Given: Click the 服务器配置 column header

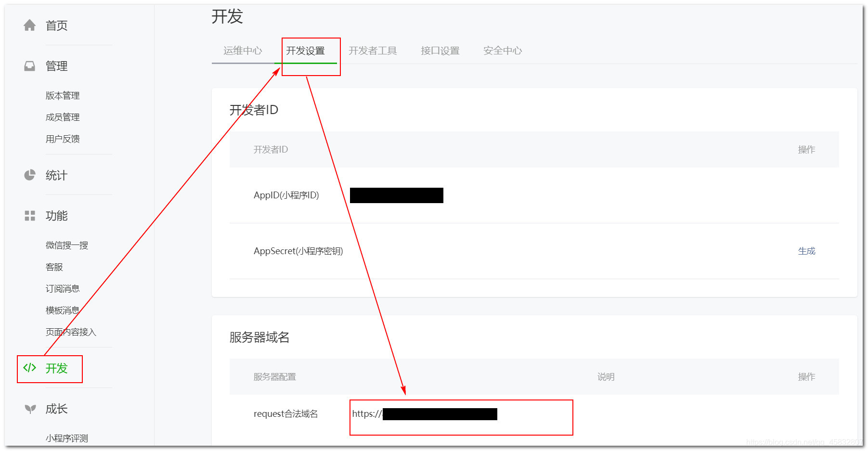Looking at the screenshot, I should point(275,376).
